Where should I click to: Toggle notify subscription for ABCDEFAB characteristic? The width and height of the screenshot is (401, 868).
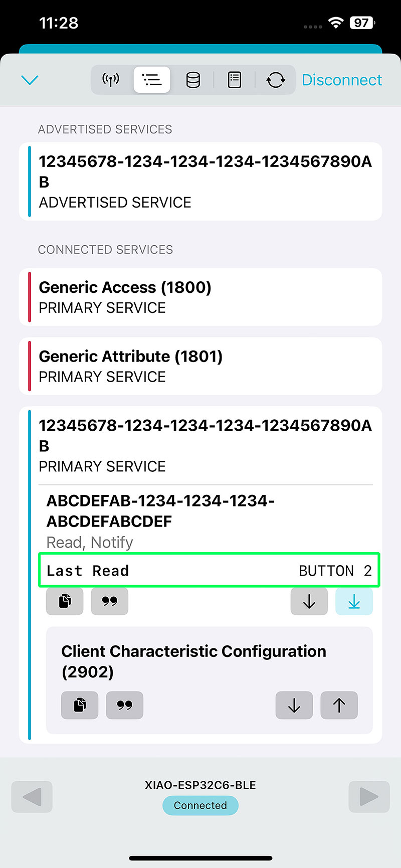pyautogui.click(x=354, y=601)
